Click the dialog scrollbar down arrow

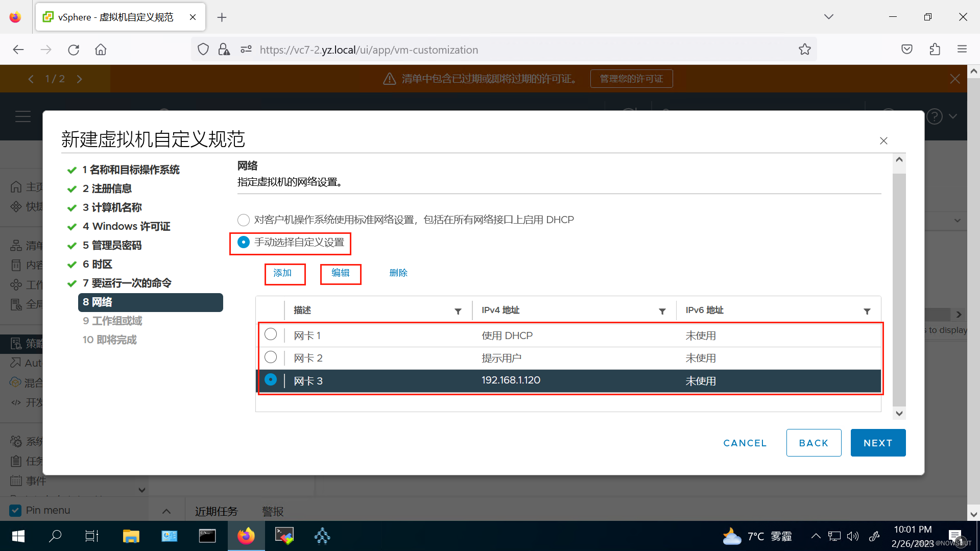899,414
